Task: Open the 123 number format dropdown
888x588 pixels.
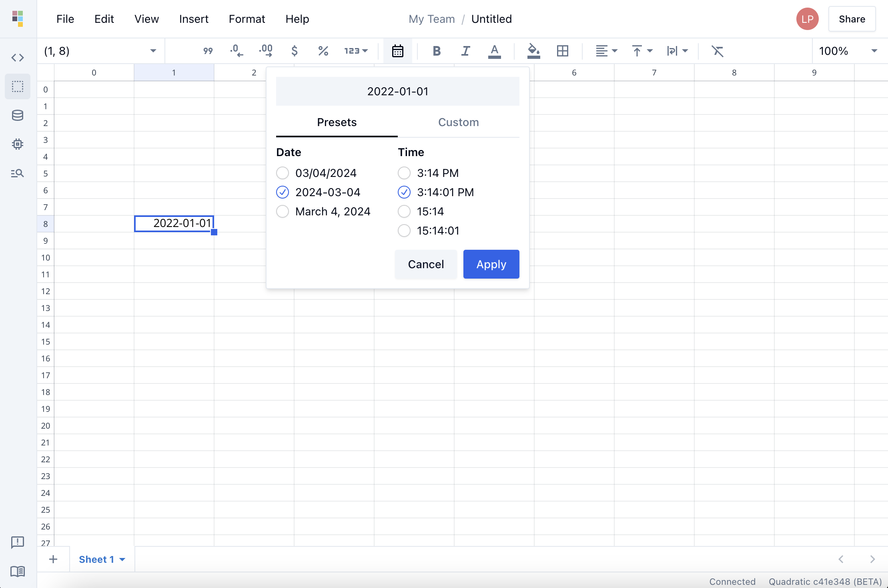Action: (x=356, y=51)
